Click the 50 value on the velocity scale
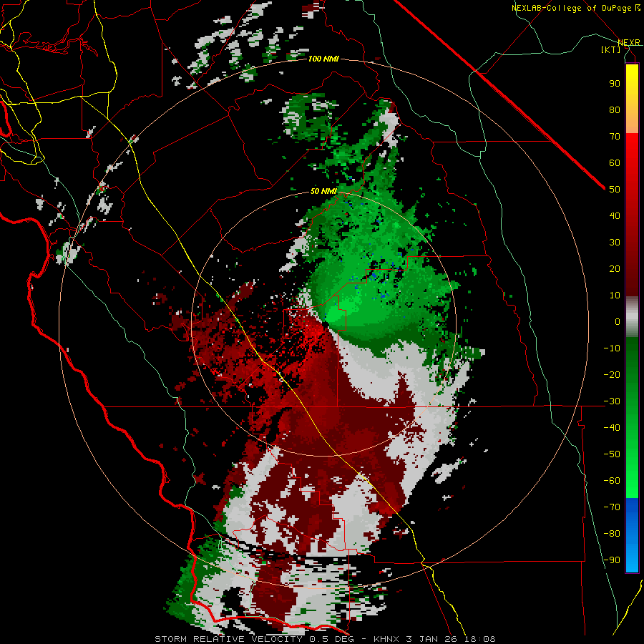Viewport: 644px width, 644px height. [x=615, y=190]
